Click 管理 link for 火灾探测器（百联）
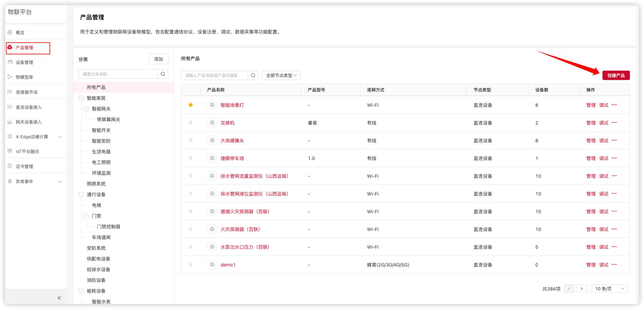The image size is (644, 309). 591,229
